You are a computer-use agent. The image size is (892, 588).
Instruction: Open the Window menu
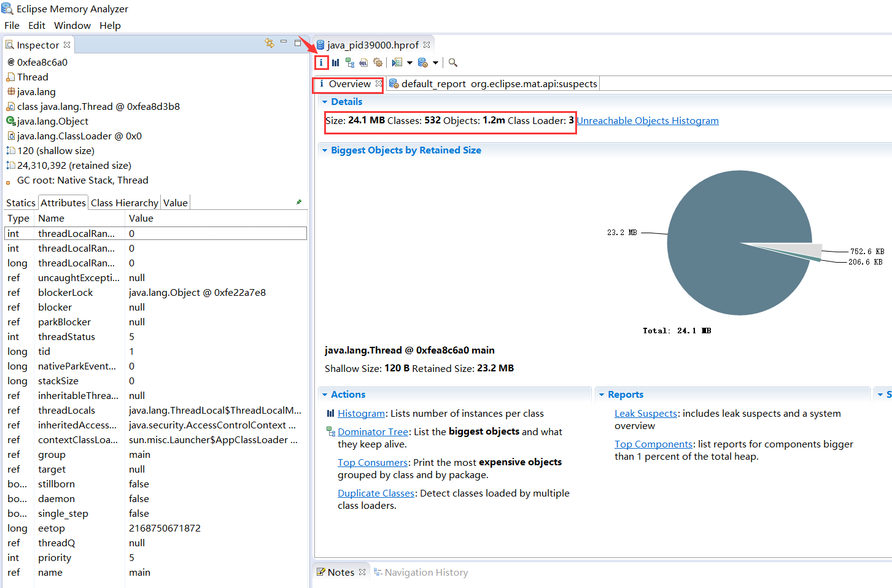(72, 25)
